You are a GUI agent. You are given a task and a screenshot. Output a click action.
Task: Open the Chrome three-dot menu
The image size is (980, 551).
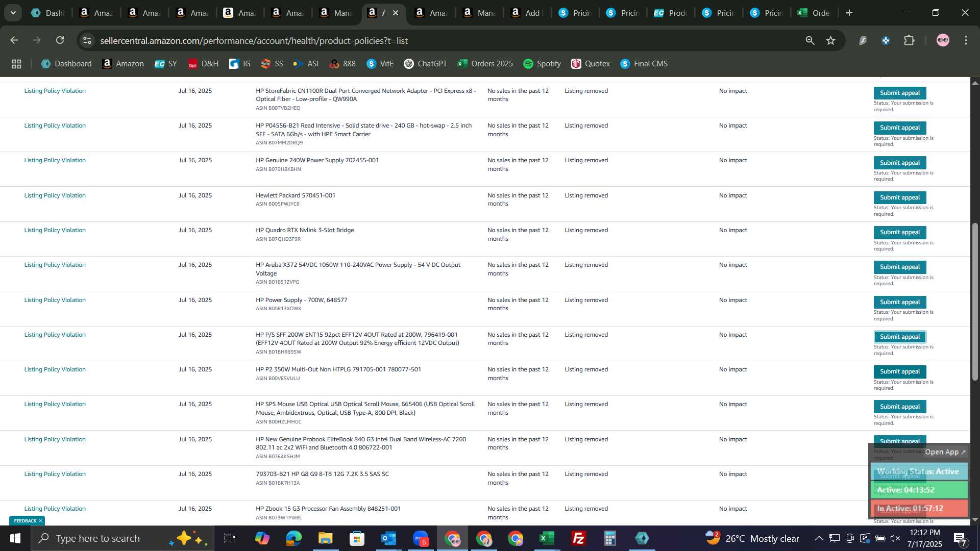click(966, 40)
